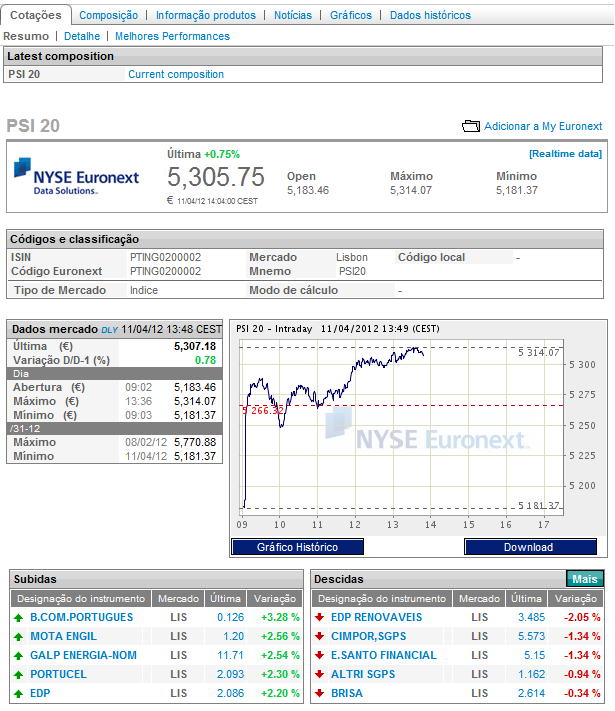Switch to the Cotações tab

click(x=36, y=15)
